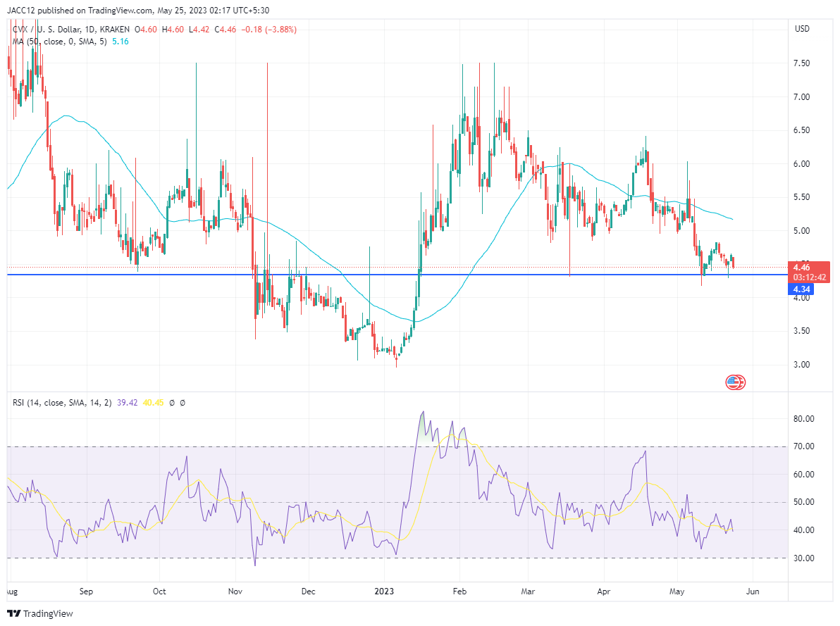Click the yellow RSI average value 40.45
This screenshot has height=626, width=840.
click(153, 403)
